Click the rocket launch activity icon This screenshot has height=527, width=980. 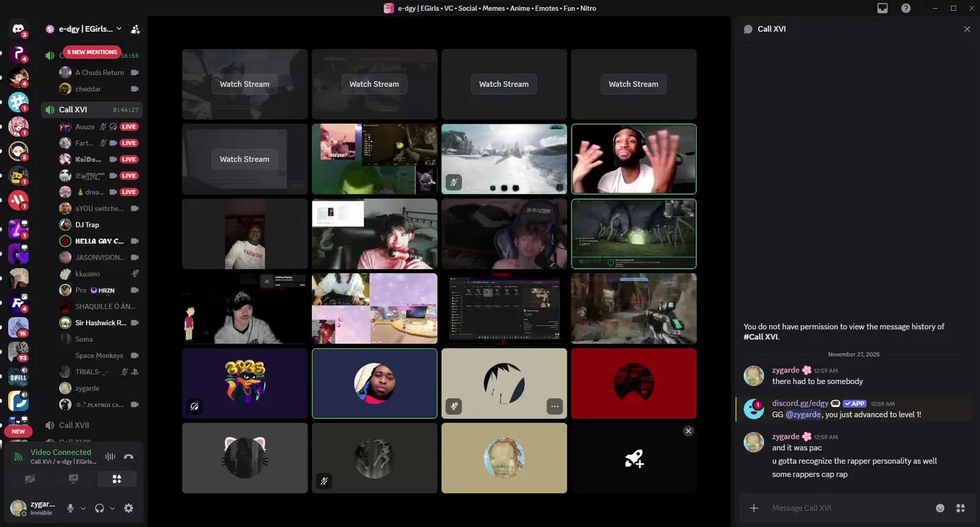click(x=634, y=459)
